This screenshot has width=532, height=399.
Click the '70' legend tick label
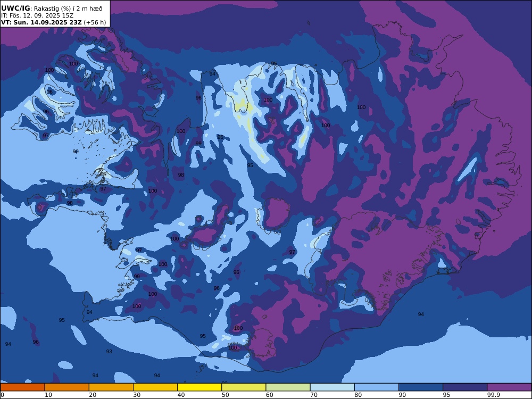point(314,395)
